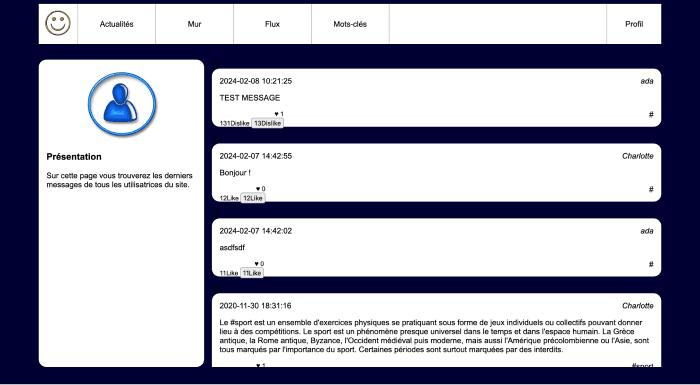
Task: Click the blue user avatar image
Action: pos(122,104)
